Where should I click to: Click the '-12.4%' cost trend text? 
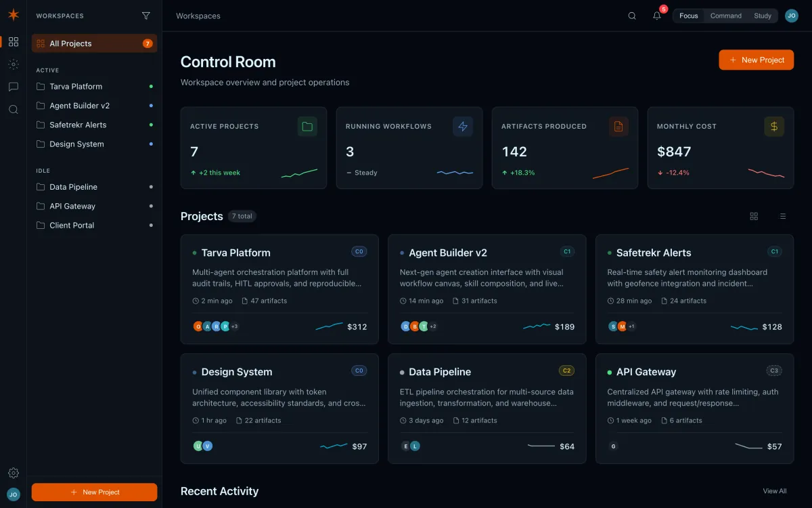[677, 173]
